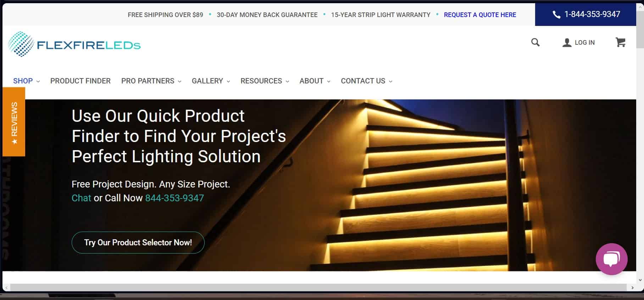Open the ABOUT menu item
Viewport: 644px width, 300px height.
click(x=315, y=81)
